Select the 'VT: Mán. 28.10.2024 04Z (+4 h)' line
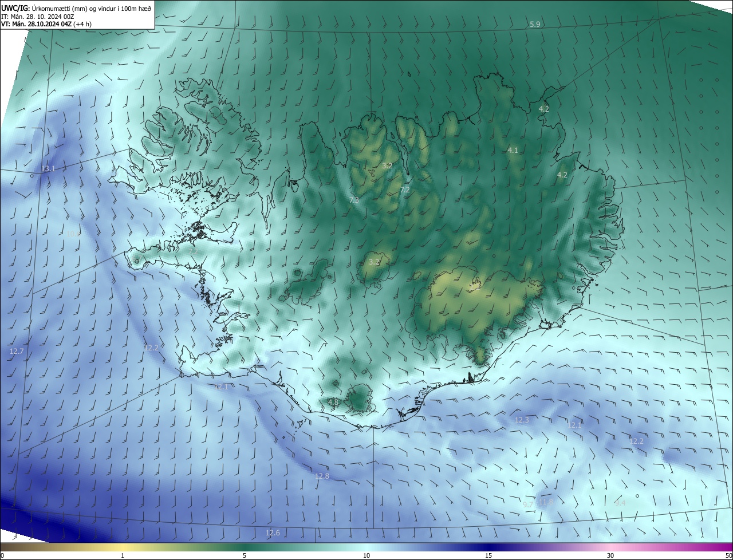733x560 pixels. 46,24
